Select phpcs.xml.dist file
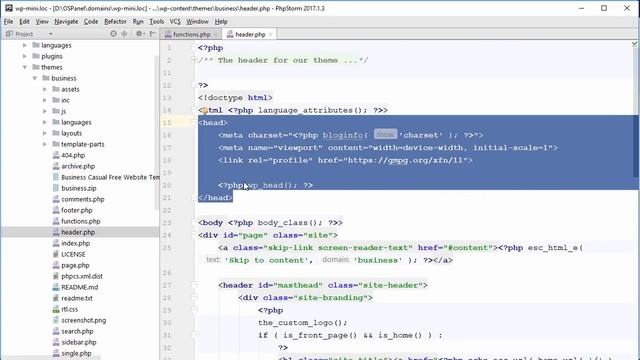640x360 pixels. coord(82,277)
